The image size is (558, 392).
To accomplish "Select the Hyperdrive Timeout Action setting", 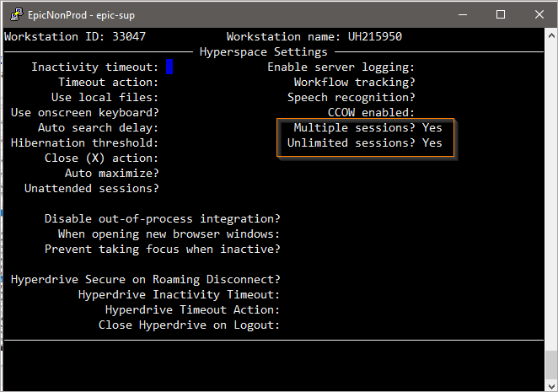I will click(x=192, y=309).
